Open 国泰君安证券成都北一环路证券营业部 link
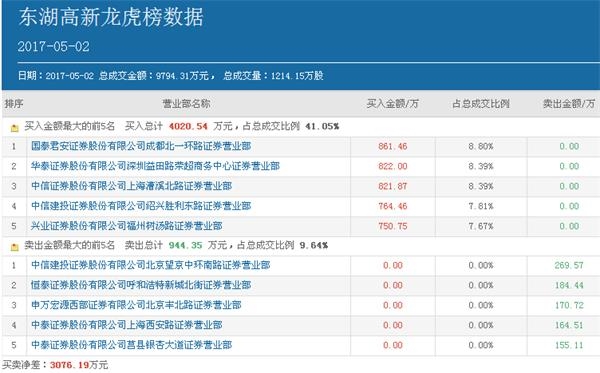The height and width of the screenshot is (373, 600). [x=141, y=146]
